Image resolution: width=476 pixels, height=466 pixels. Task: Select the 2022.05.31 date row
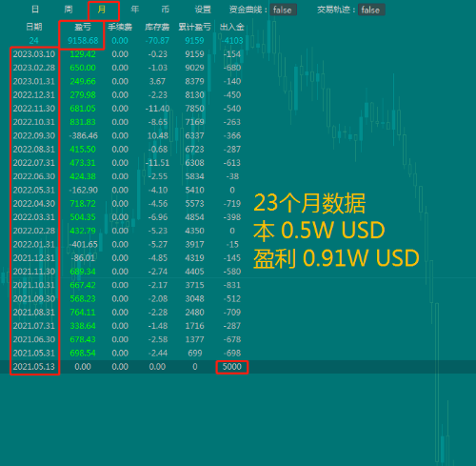tap(34, 191)
